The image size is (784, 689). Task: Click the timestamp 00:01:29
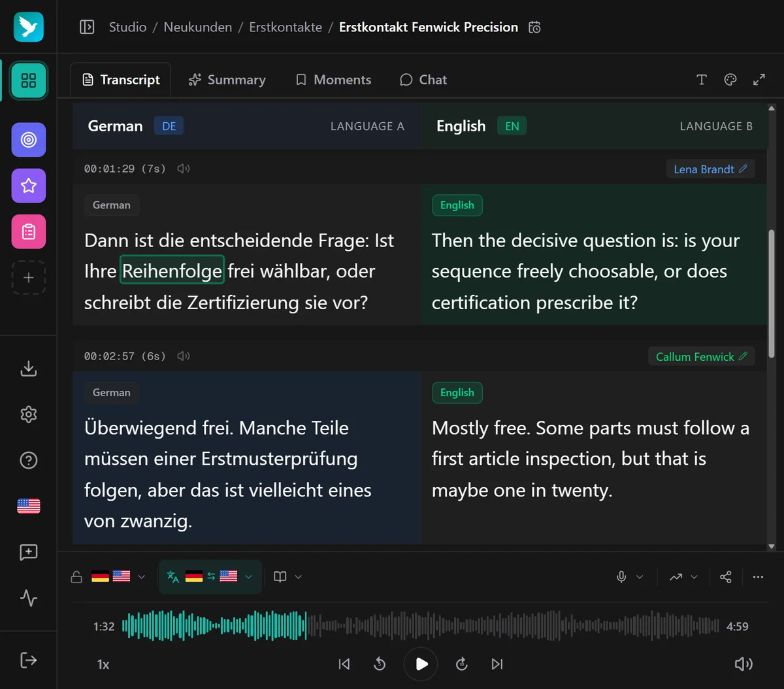click(x=109, y=169)
